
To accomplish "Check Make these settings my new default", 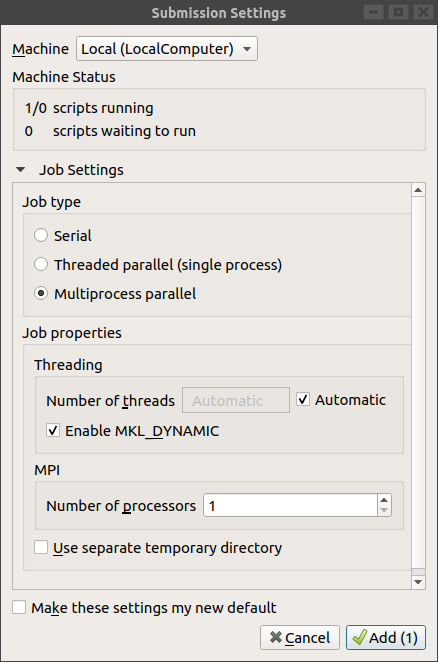I will [19, 607].
